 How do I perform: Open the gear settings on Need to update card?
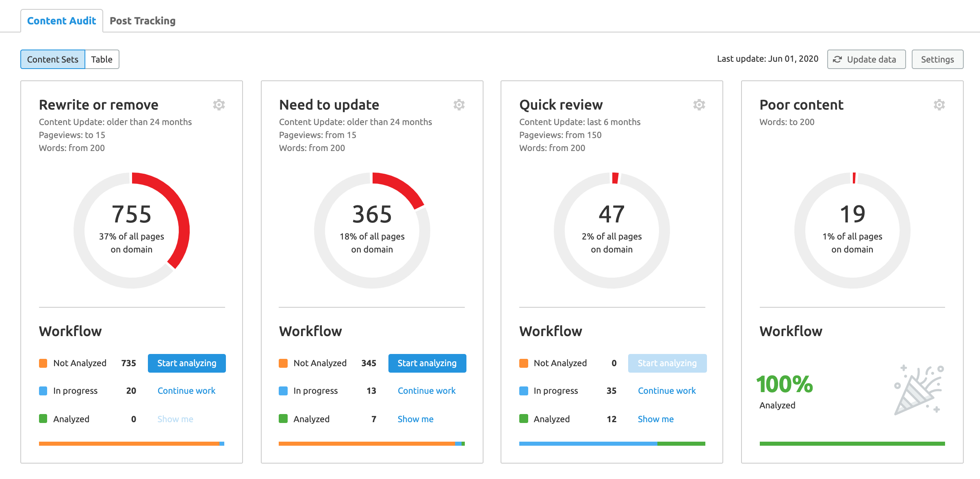[459, 105]
